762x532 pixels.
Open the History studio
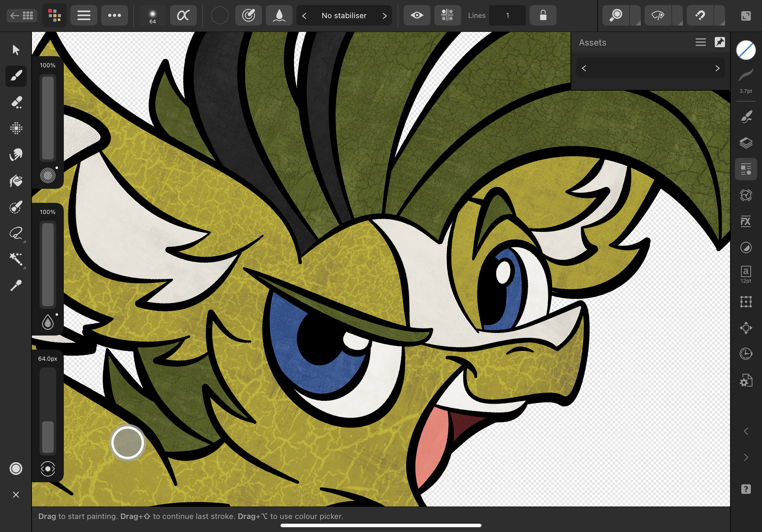[x=746, y=354]
